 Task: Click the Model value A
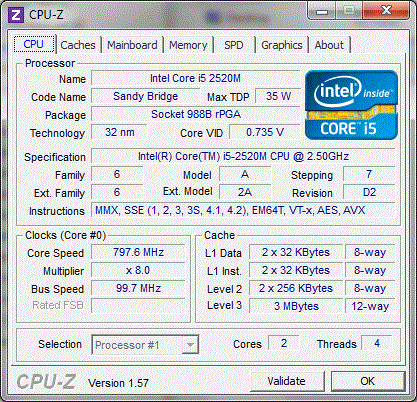pyautogui.click(x=245, y=174)
